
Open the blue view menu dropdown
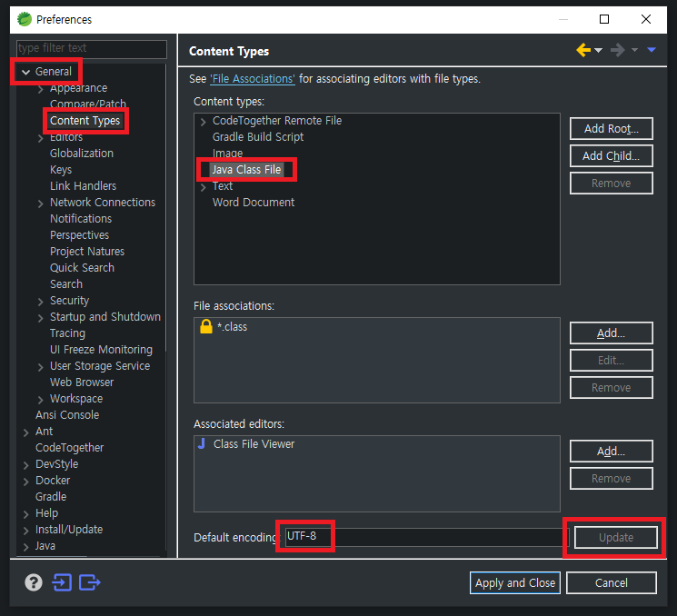point(652,51)
